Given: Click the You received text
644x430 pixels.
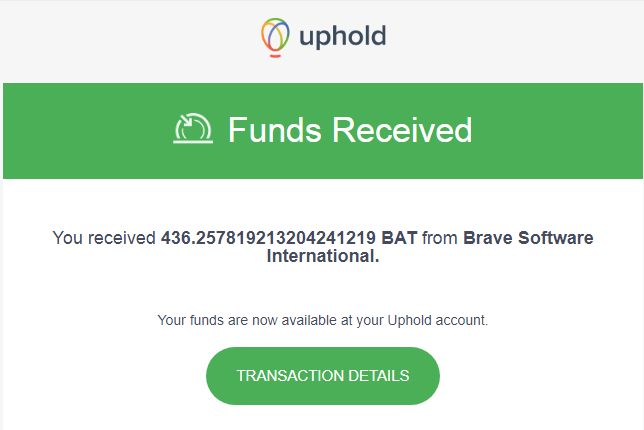Looking at the screenshot, I should (104, 238).
